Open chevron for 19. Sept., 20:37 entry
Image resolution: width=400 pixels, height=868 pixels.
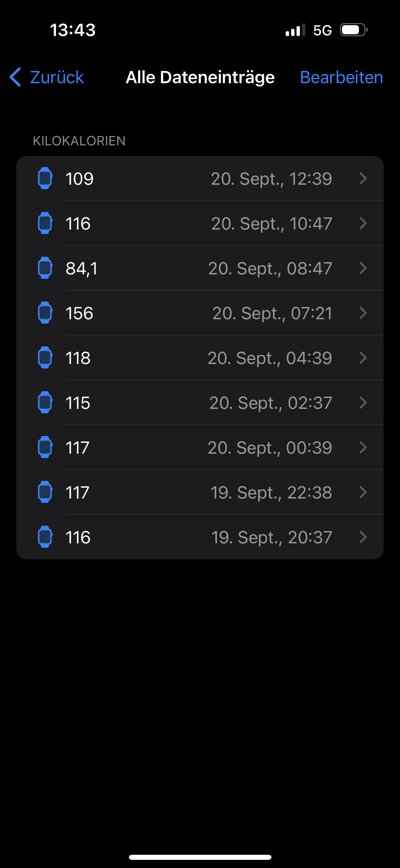coord(363,537)
